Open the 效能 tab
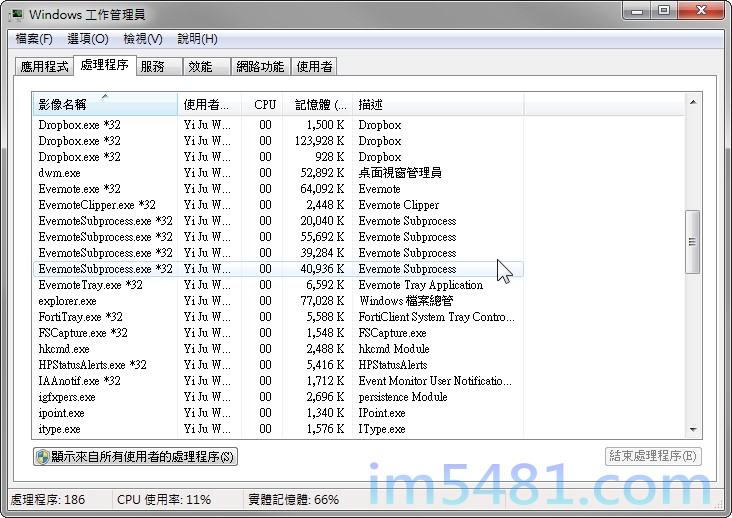The height and width of the screenshot is (518, 732). coord(207,67)
